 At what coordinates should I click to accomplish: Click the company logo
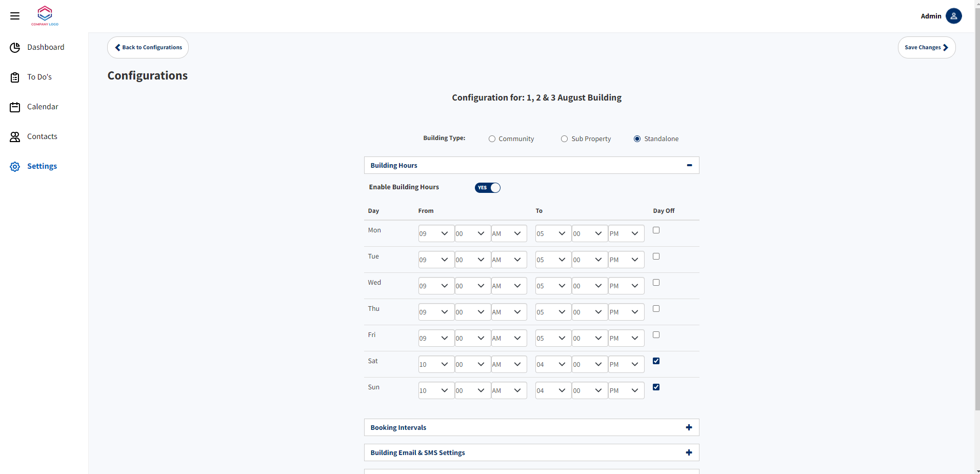(45, 16)
